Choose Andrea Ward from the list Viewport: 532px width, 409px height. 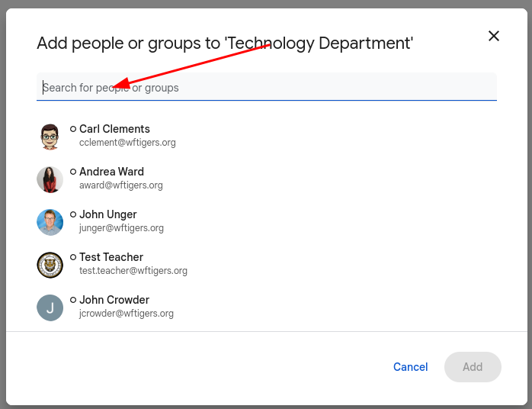(266, 179)
